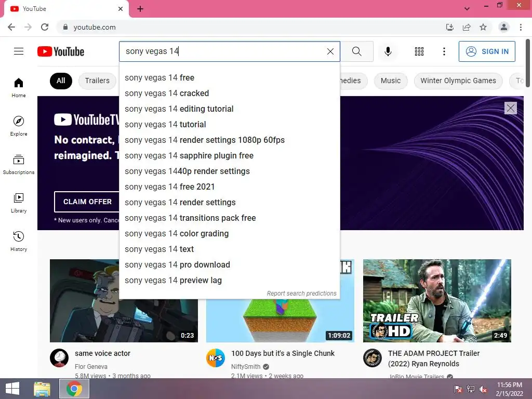Expand Chrome tab search chevron

click(x=467, y=9)
